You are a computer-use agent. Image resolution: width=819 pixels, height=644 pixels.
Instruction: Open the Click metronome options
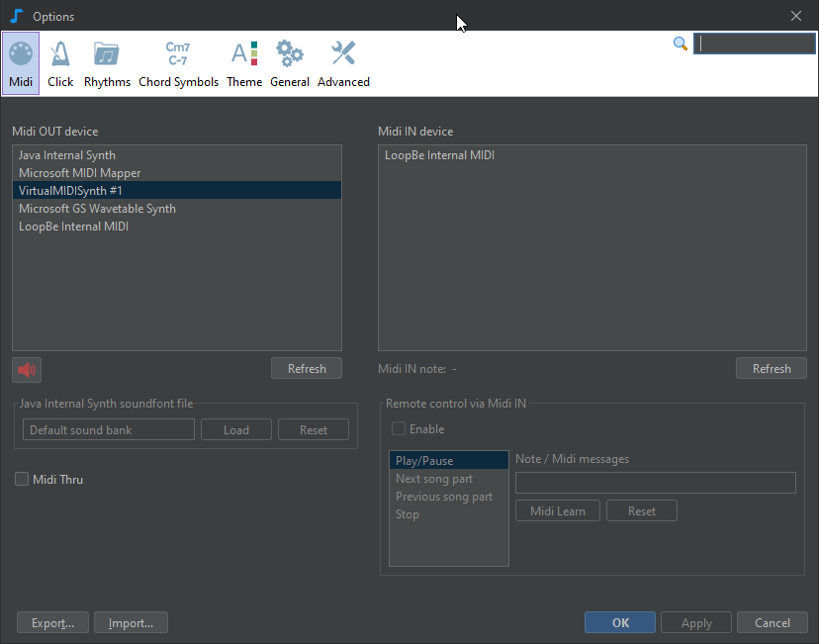point(60,63)
